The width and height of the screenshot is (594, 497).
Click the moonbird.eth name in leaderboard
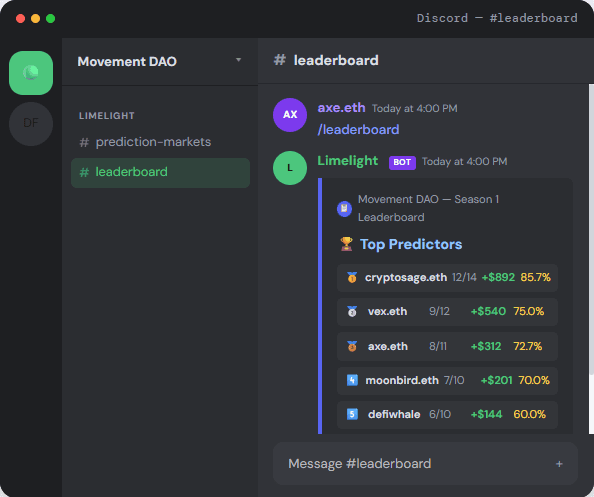[402, 380]
